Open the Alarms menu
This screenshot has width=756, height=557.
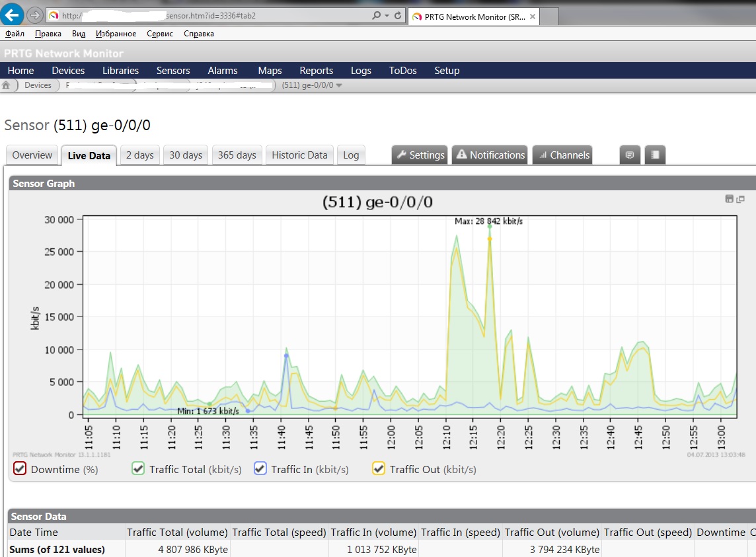[223, 71]
